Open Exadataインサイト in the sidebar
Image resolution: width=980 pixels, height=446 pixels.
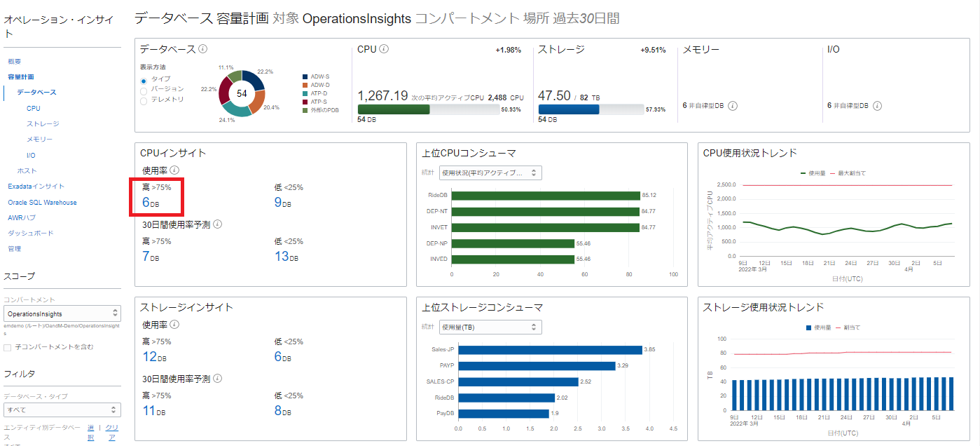36,187
